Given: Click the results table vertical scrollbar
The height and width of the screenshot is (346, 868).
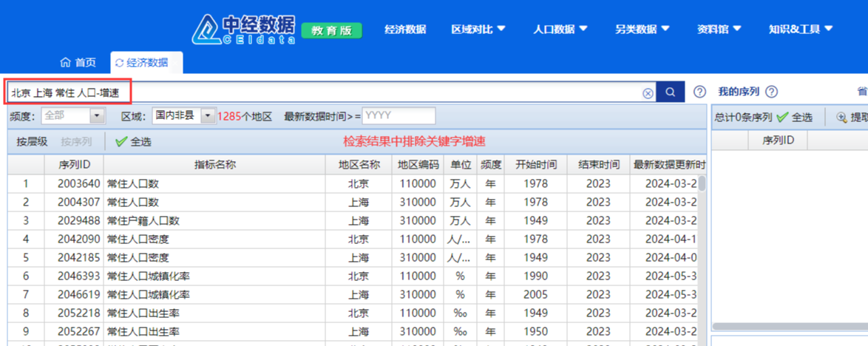Looking at the screenshot, I should click(x=702, y=183).
